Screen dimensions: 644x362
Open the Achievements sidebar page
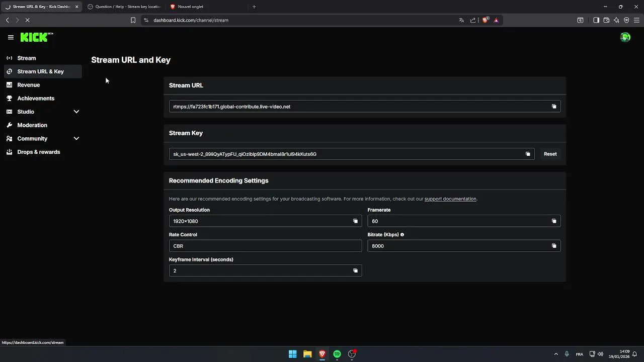coord(43,98)
